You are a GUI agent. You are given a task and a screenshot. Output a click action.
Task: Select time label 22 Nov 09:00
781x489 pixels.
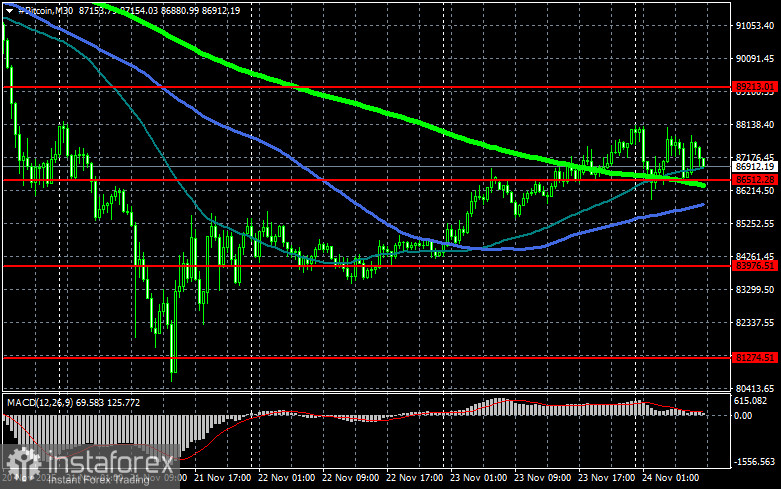click(x=350, y=478)
